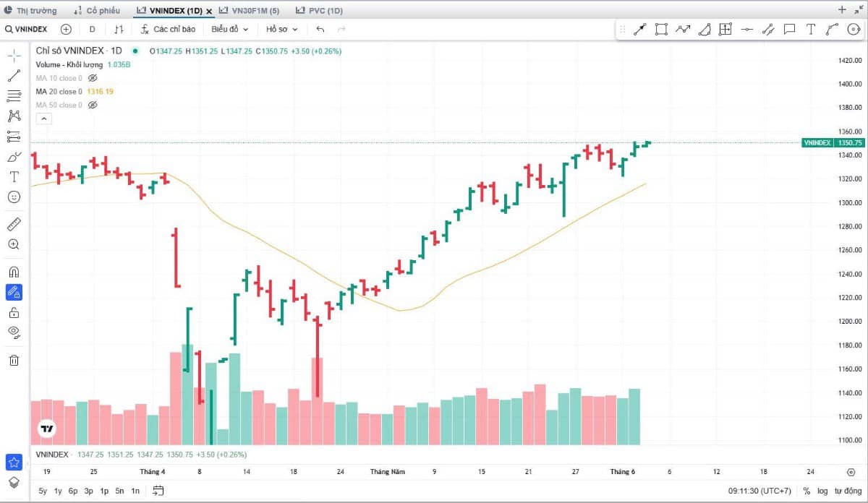Image resolution: width=868 pixels, height=503 pixels.
Task: Open the object tree layers icon
Action: pos(14,483)
